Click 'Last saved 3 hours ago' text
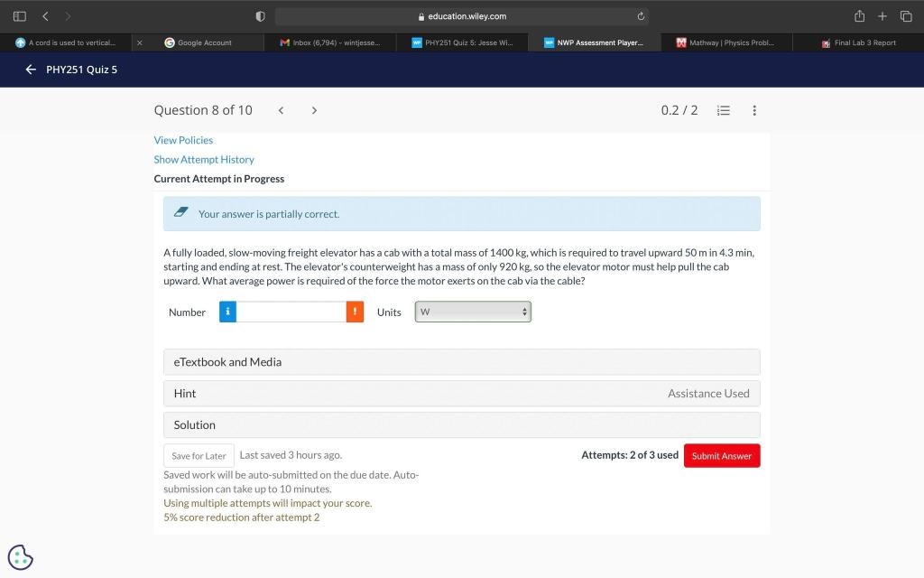The image size is (924, 578). click(291, 455)
